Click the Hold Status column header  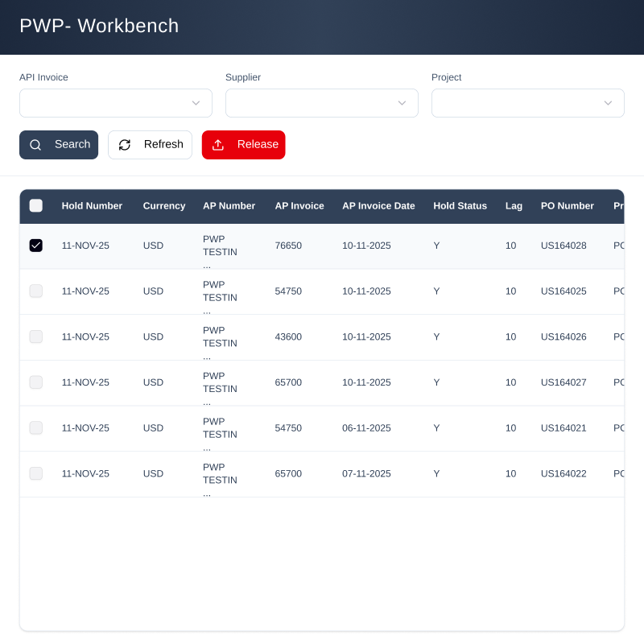coord(460,206)
